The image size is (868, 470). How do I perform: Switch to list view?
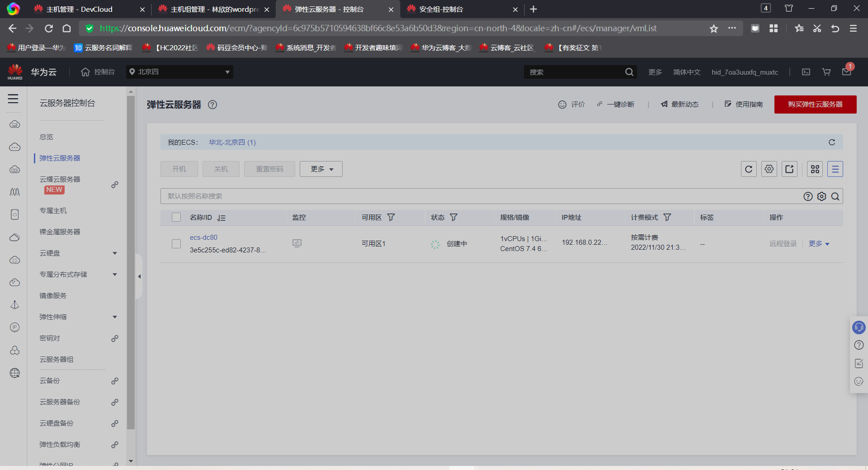835,169
